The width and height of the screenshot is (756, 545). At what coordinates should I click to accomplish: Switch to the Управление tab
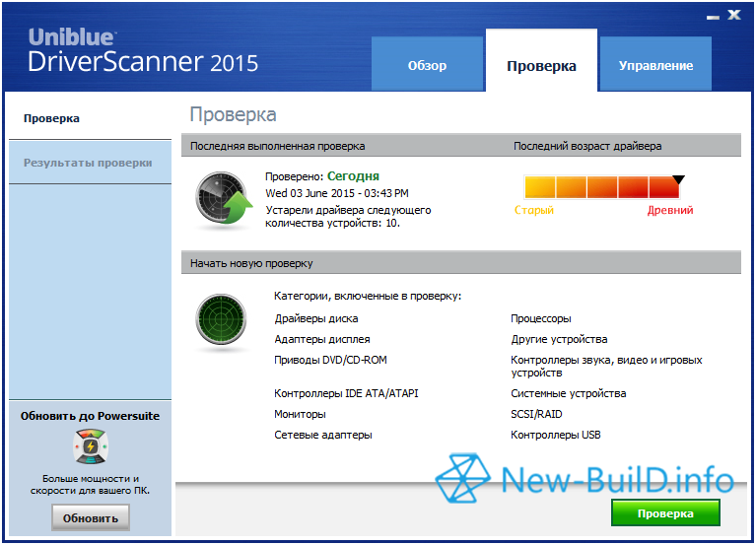pos(655,64)
